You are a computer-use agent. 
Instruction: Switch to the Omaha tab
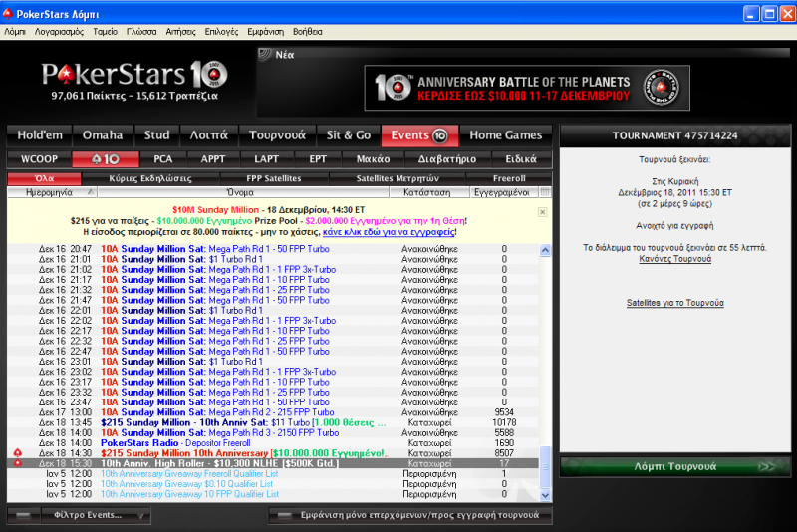(x=103, y=135)
